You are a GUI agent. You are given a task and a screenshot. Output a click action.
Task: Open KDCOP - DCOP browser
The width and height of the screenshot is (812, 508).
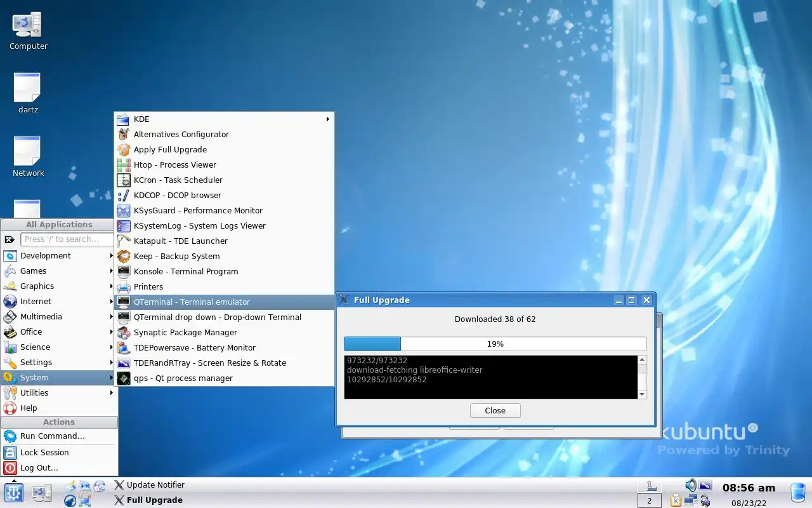tap(225, 196)
